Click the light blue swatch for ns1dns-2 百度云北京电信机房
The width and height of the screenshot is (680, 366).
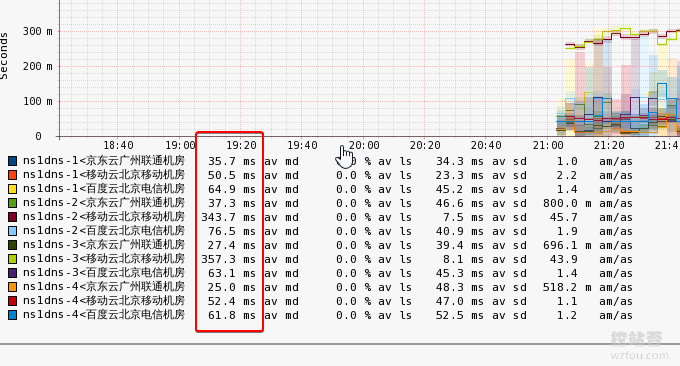pyautogui.click(x=13, y=231)
